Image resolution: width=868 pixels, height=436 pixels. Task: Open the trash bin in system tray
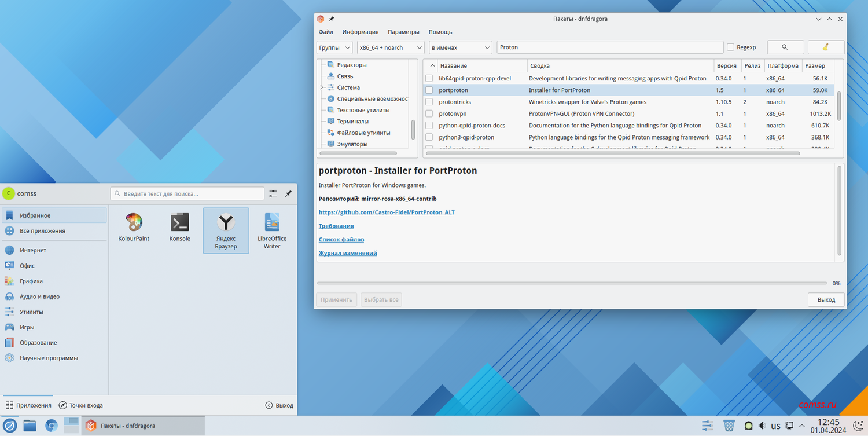pyautogui.click(x=729, y=426)
